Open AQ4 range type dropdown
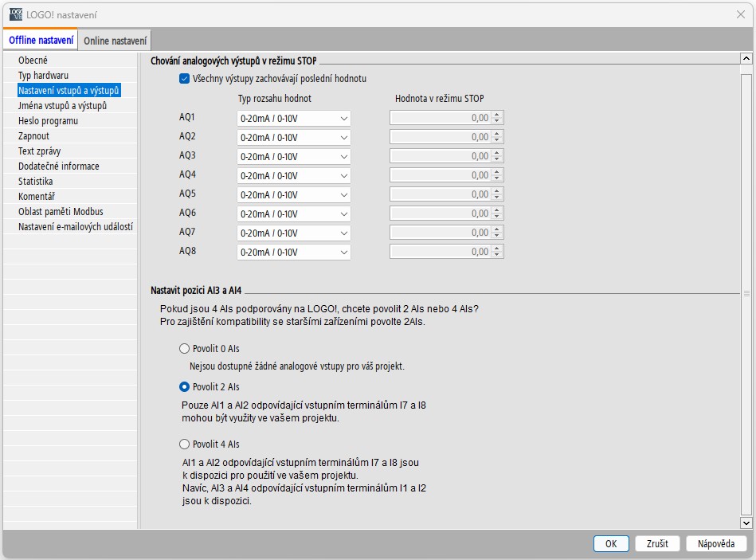Viewport: 756px width, 560px height. click(x=294, y=175)
